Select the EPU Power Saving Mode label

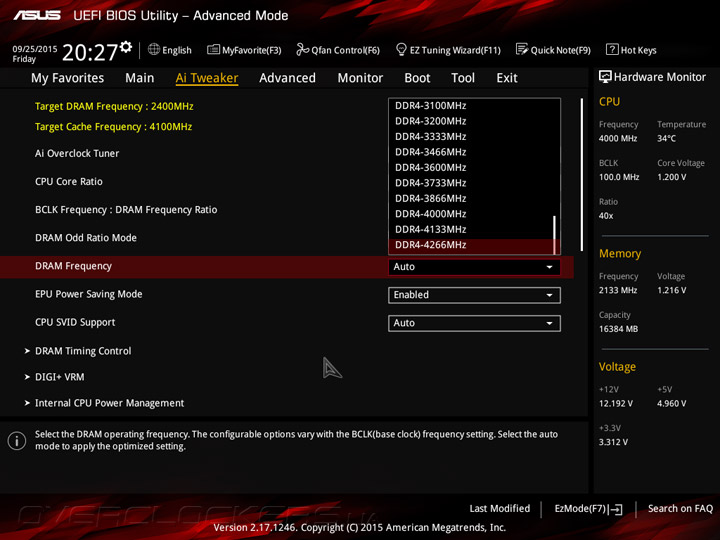(x=89, y=294)
